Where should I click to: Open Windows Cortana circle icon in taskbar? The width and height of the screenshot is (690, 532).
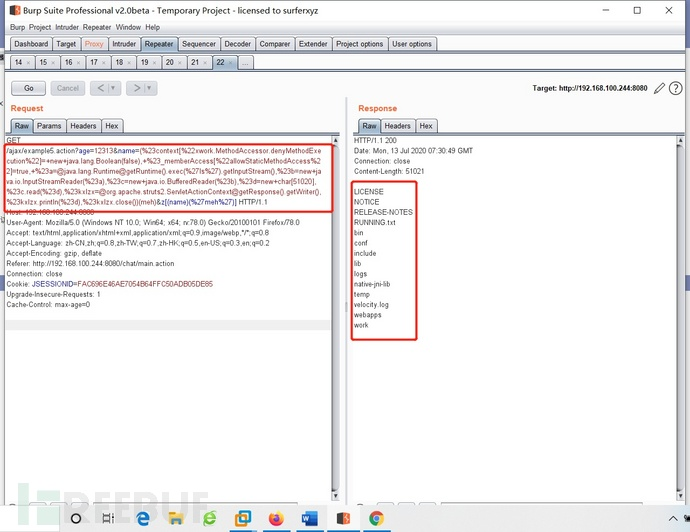click(x=76, y=518)
